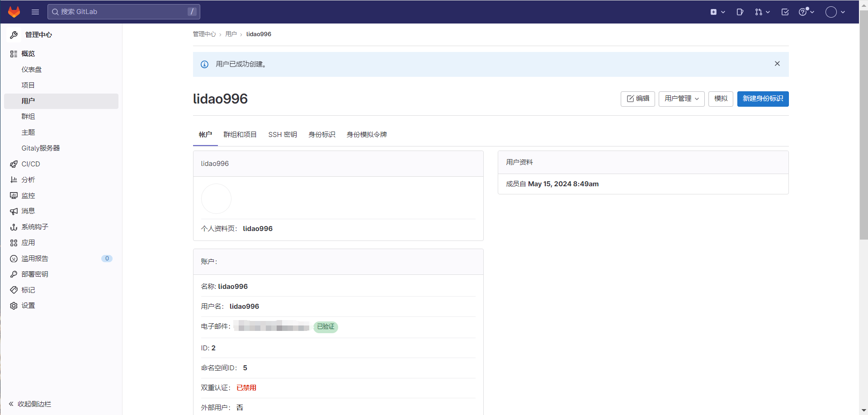Click the 设置 gear icon
Image resolution: width=868 pixels, height=415 pixels.
click(14, 306)
